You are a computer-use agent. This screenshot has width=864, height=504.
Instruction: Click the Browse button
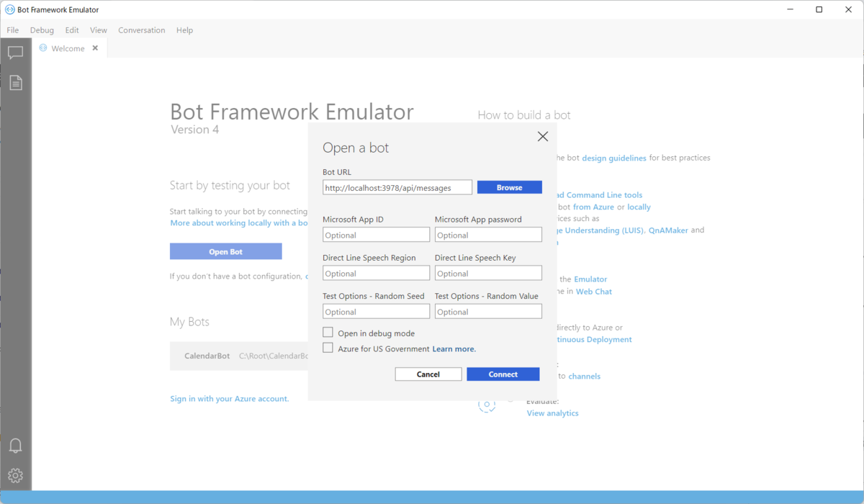coord(509,187)
